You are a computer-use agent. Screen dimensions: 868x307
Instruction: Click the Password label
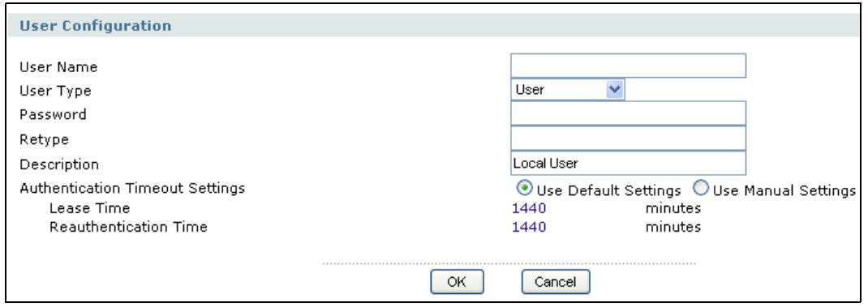pos(54,114)
